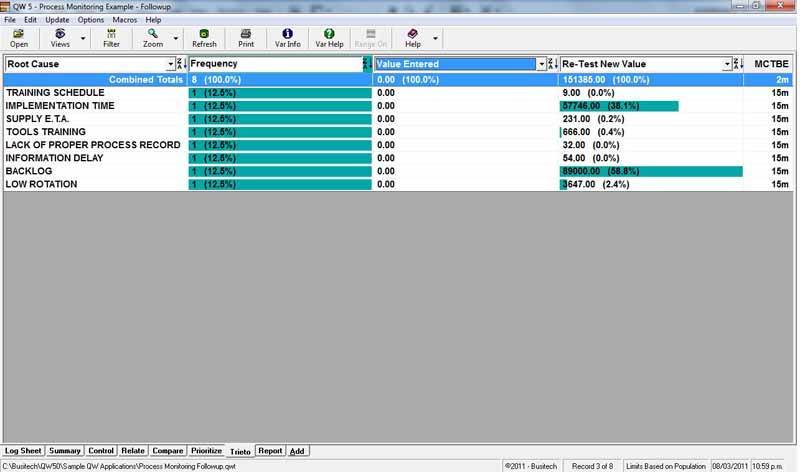The image size is (800, 472).
Task: Click Record 3 of 8 status entry
Action: 592,466
